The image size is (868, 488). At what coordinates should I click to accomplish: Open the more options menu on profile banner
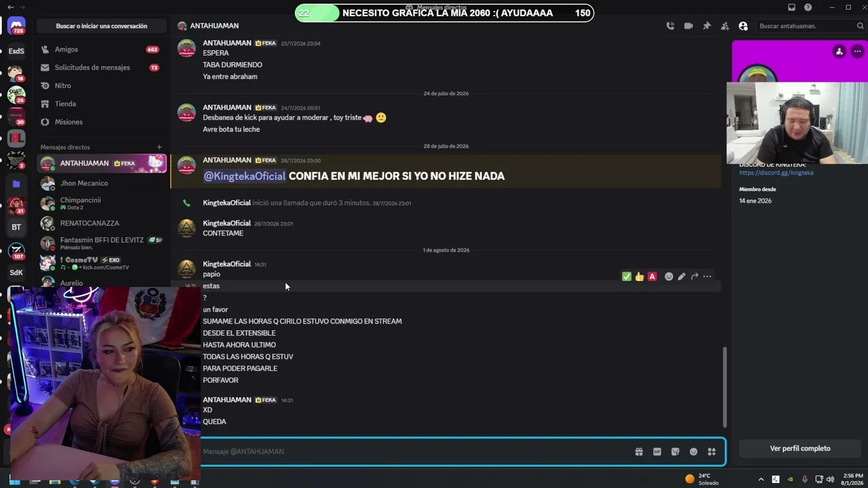tap(858, 52)
